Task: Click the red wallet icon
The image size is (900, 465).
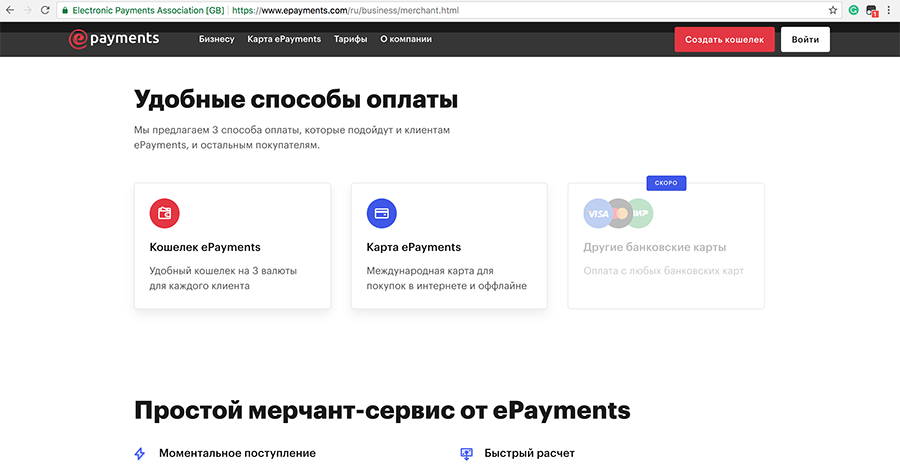Action: click(165, 214)
